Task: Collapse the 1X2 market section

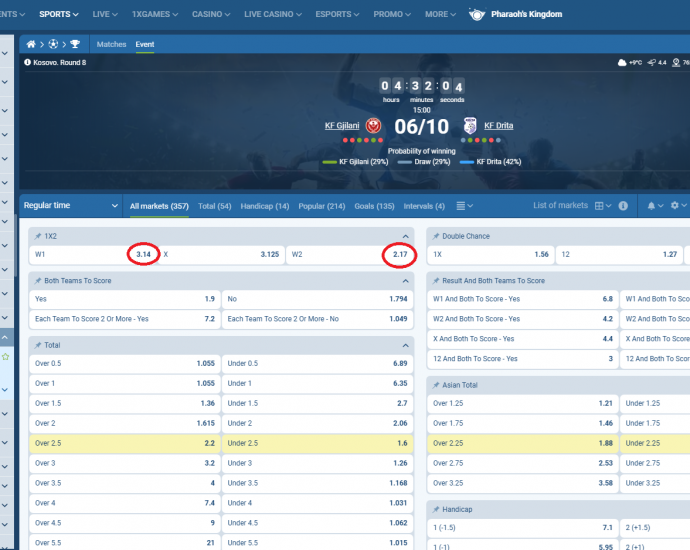Action: click(406, 236)
